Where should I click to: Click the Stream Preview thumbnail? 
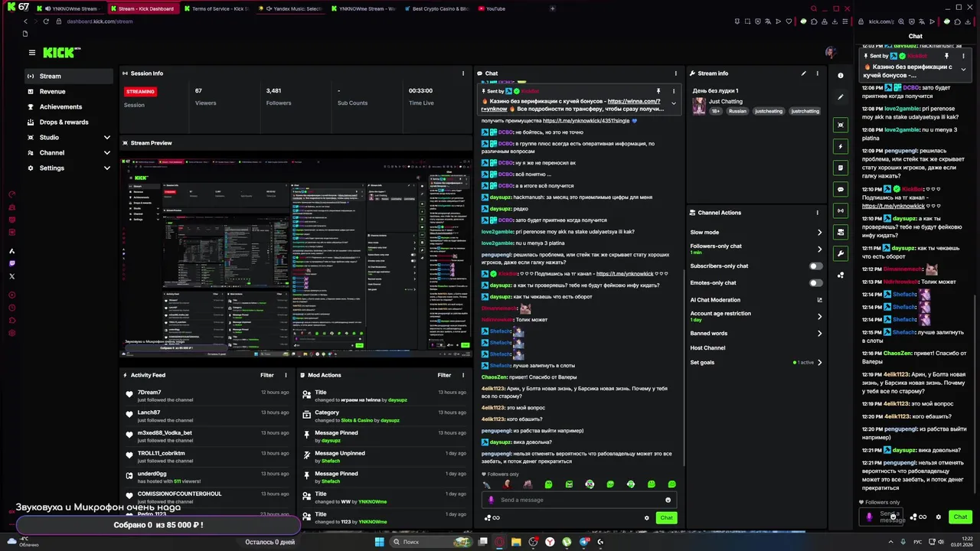click(x=296, y=257)
